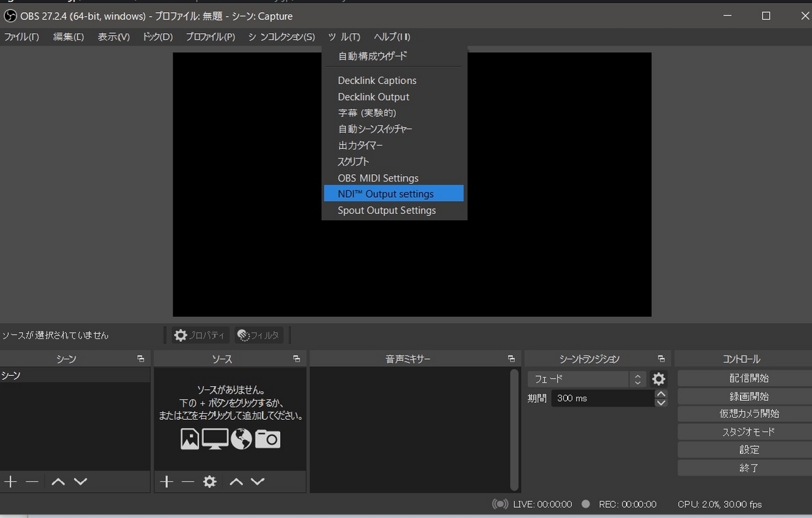Add a new source with plus icon

[166, 481]
